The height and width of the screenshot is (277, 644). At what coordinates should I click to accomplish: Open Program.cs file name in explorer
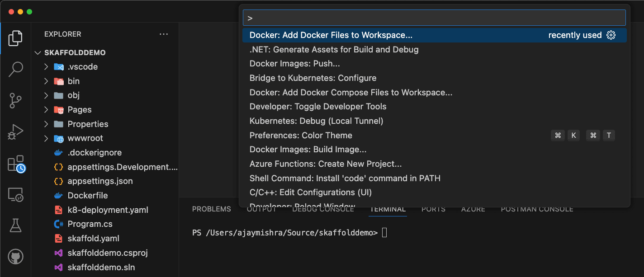coord(90,224)
